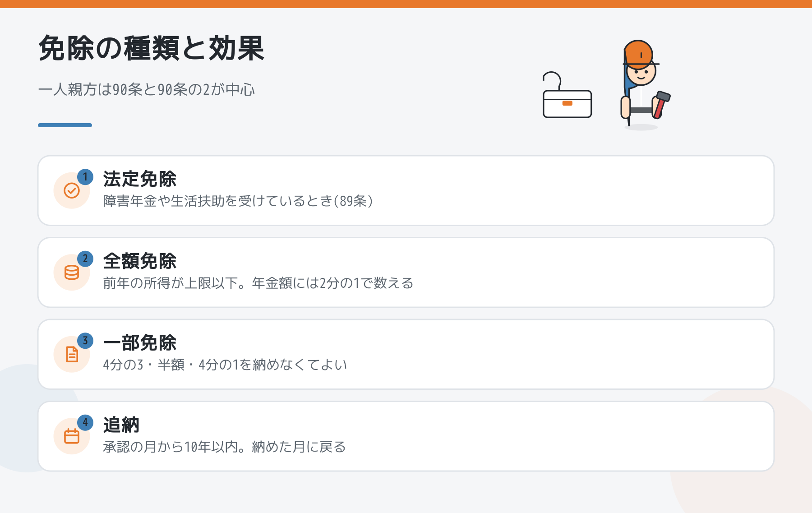Select the 法定免除 card heading
The height and width of the screenshot is (513, 812).
[139, 179]
